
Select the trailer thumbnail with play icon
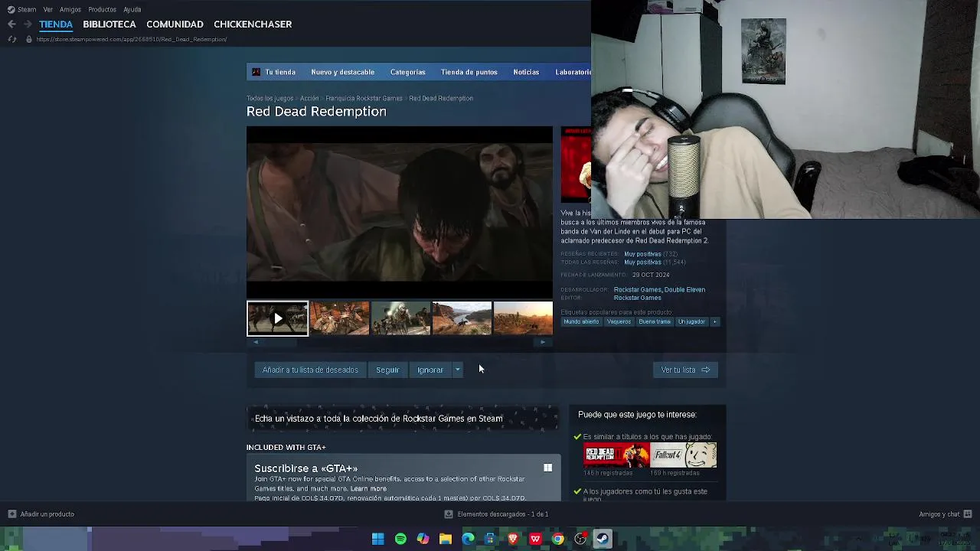pyautogui.click(x=277, y=318)
